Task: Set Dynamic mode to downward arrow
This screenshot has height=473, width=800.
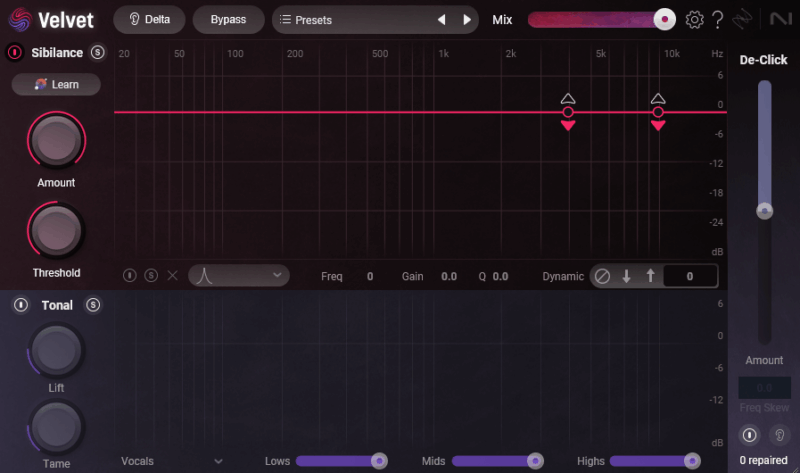Action: click(x=626, y=276)
